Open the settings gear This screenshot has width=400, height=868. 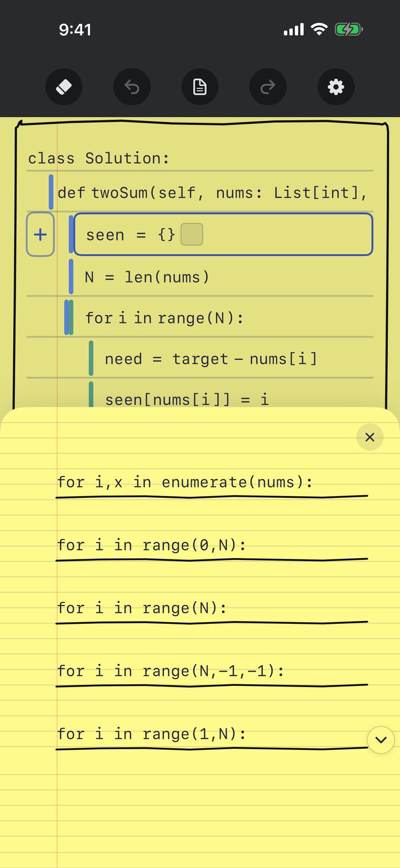[336, 87]
